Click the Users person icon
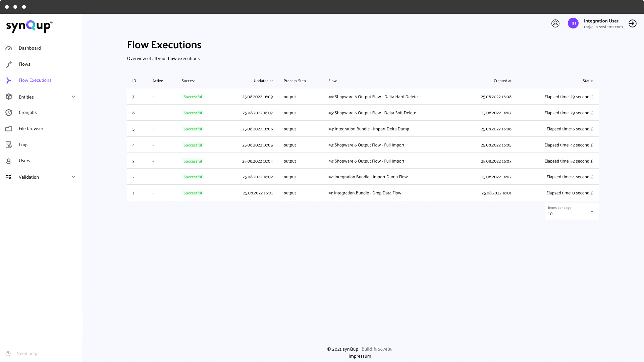Screen dimensions: 644x362 [x=9, y=161]
